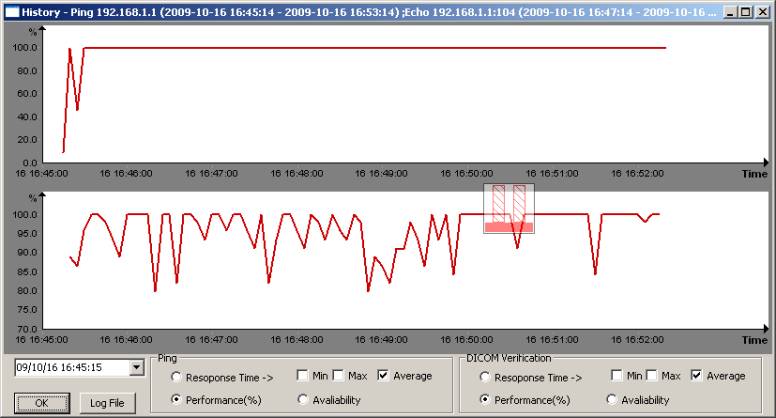Select DICOM Verification Performance(%) radio button
The width and height of the screenshot is (776, 418).
click(x=485, y=399)
